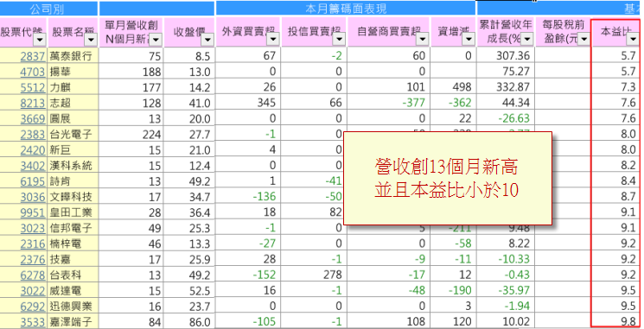Open stock code link 3533

(33, 322)
